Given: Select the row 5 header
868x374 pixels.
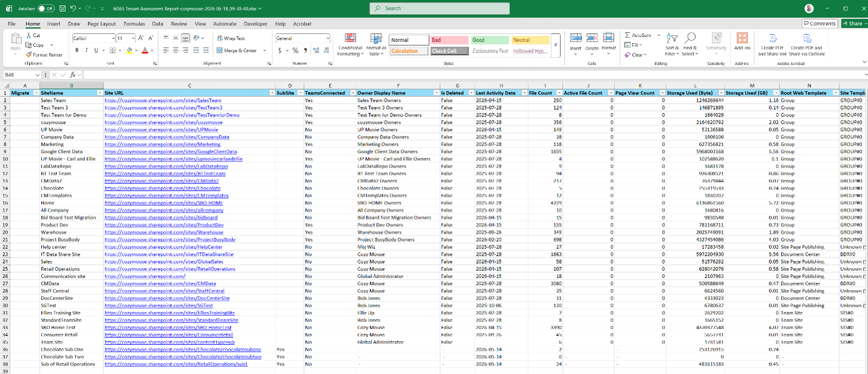Looking at the screenshot, I should [x=5, y=122].
